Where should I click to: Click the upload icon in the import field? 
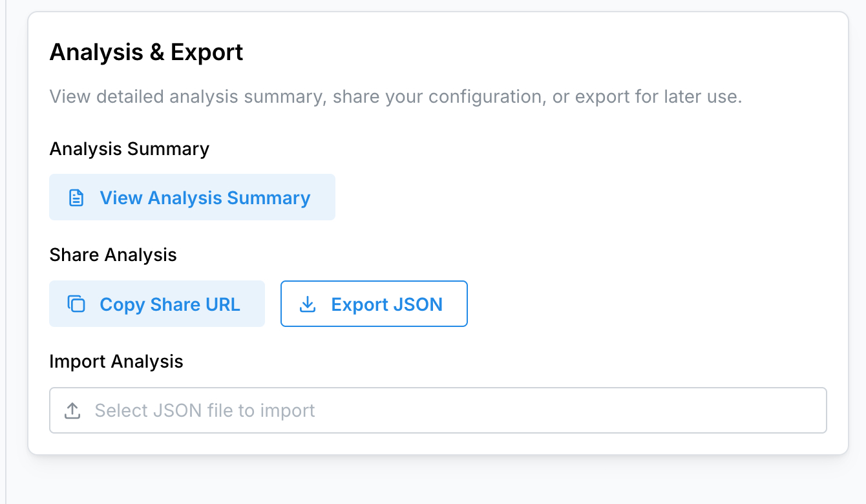[x=72, y=410]
